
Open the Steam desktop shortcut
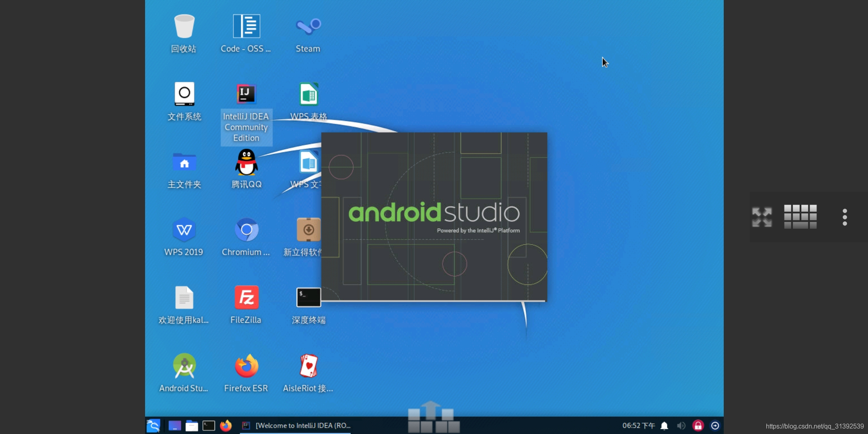click(x=308, y=27)
